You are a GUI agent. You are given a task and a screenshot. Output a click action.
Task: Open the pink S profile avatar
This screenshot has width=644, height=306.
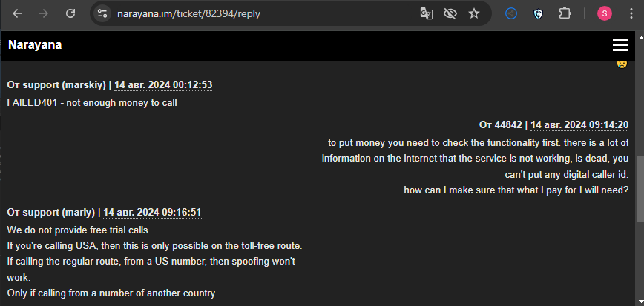click(x=604, y=13)
